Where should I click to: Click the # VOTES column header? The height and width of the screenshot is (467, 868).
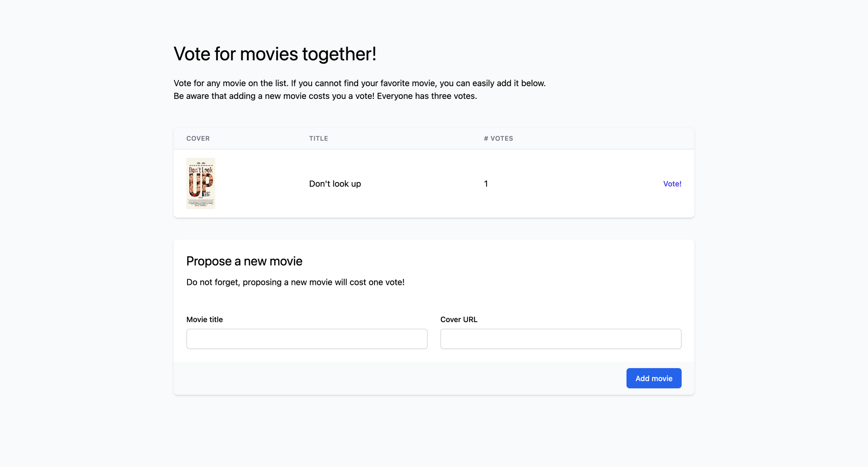point(498,138)
